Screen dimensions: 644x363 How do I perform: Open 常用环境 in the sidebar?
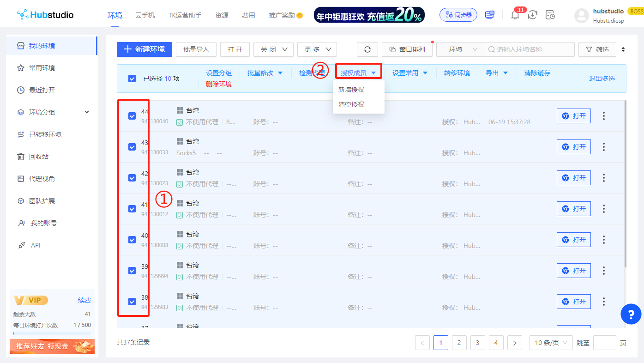coord(51,68)
